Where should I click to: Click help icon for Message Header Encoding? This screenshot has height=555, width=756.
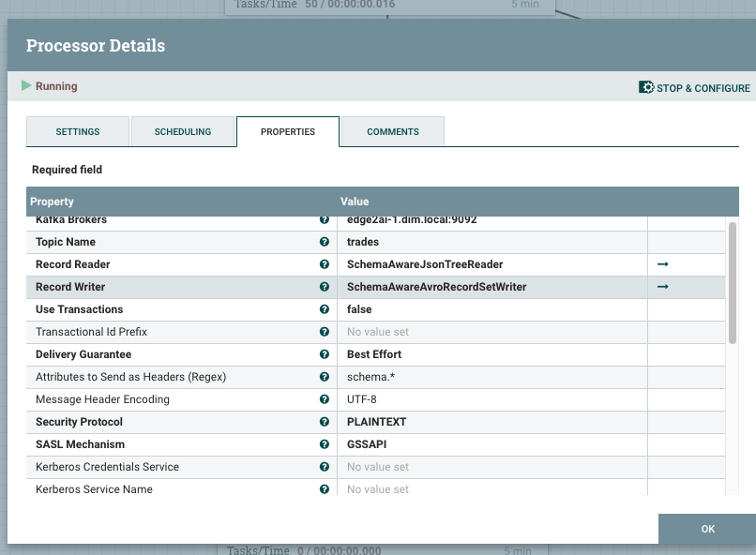tap(324, 399)
